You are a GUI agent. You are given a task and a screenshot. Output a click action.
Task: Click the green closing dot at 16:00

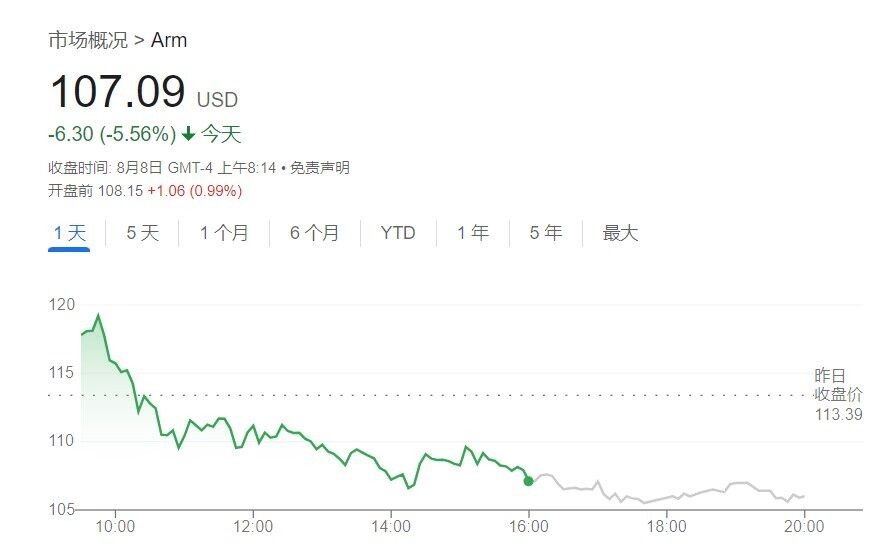[528, 481]
